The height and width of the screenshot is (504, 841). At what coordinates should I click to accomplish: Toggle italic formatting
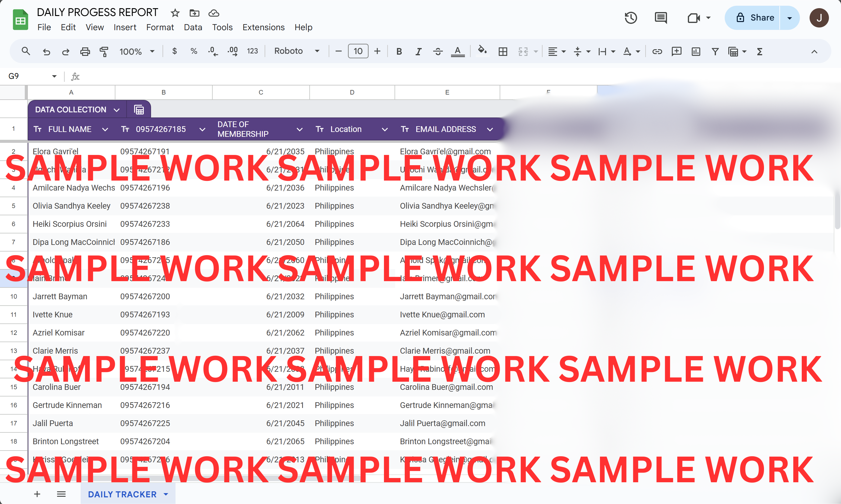(x=418, y=52)
